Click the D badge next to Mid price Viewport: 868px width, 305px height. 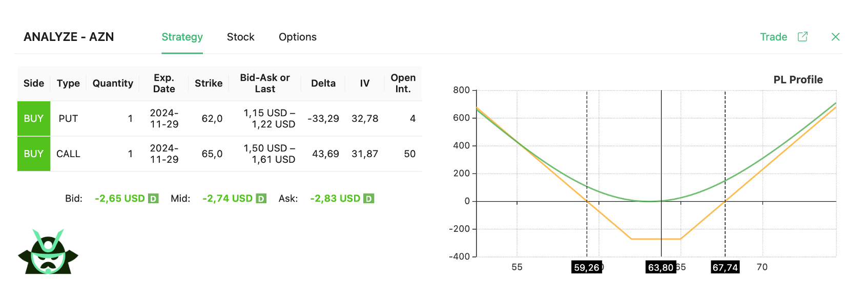261,199
